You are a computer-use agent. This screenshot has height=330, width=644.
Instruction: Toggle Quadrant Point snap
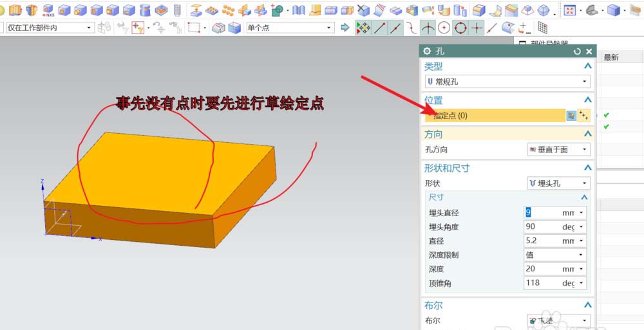[x=460, y=28]
